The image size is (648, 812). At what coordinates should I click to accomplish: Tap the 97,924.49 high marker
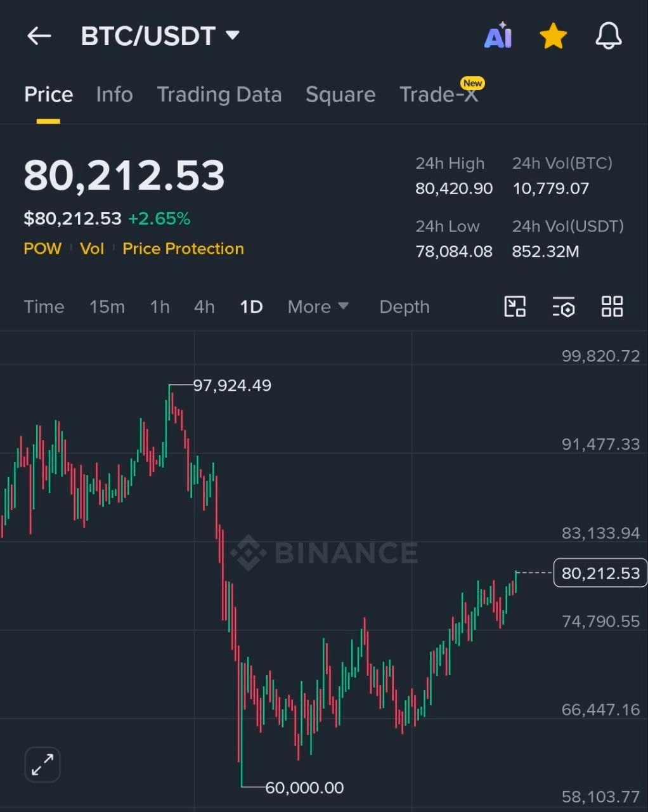click(x=232, y=385)
